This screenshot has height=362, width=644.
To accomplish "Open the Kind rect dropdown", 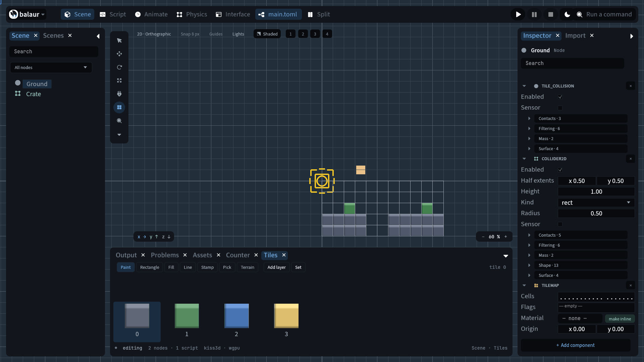I will pyautogui.click(x=596, y=202).
